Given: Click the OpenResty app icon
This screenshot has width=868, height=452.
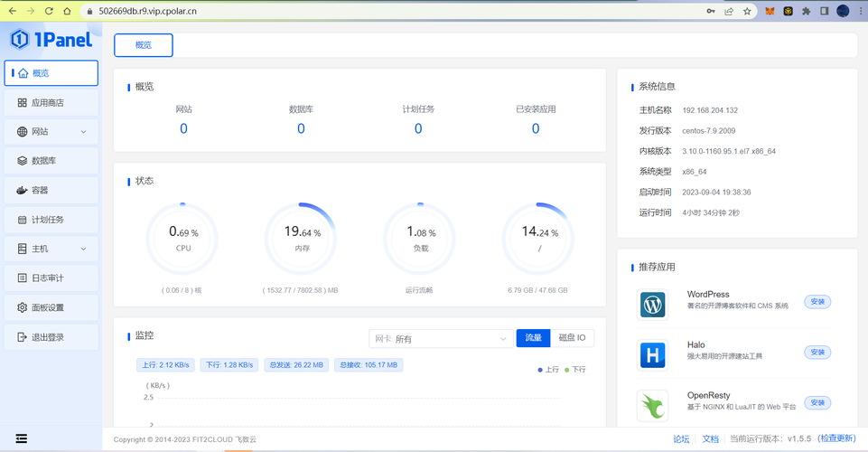Looking at the screenshot, I should [652, 406].
